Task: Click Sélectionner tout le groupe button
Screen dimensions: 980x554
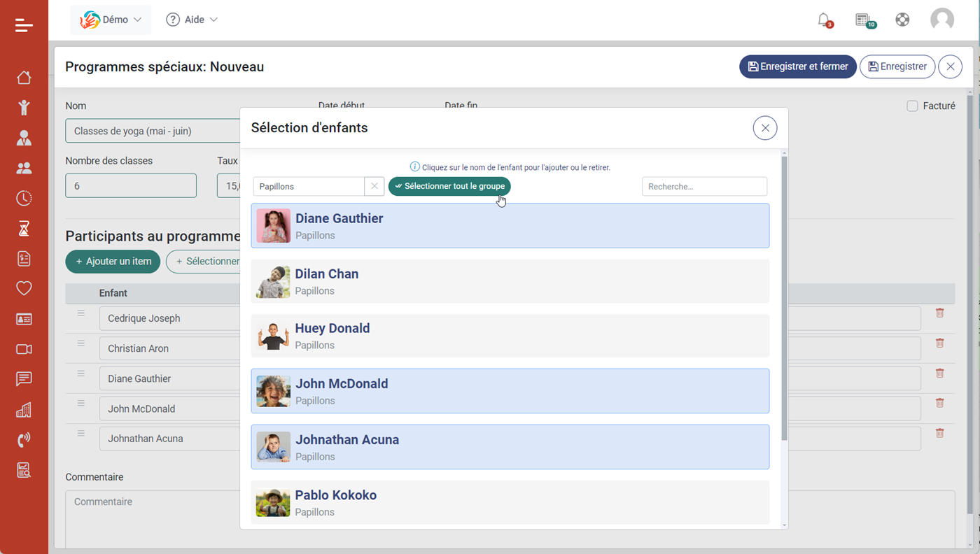Action: [x=449, y=187]
